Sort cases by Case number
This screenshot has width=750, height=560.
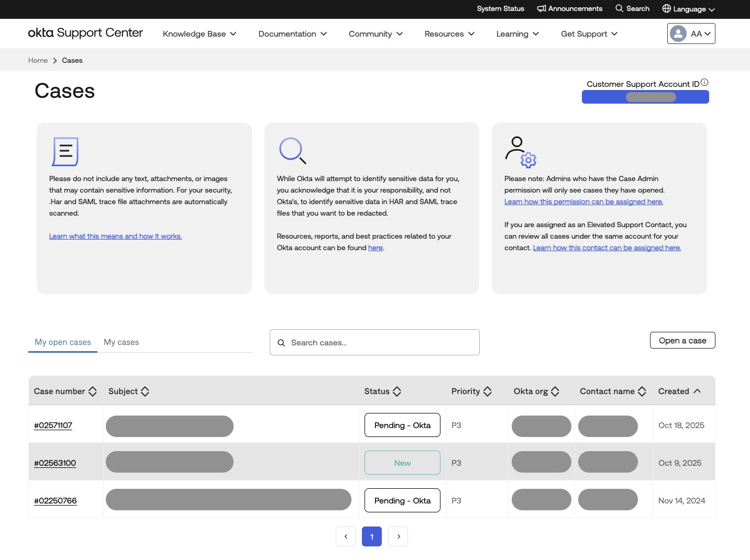point(92,391)
